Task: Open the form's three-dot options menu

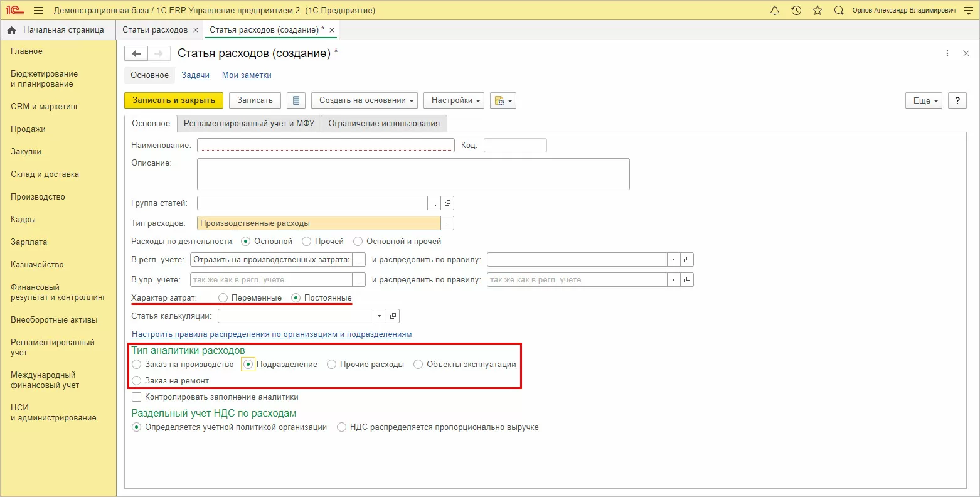Action: [947, 54]
